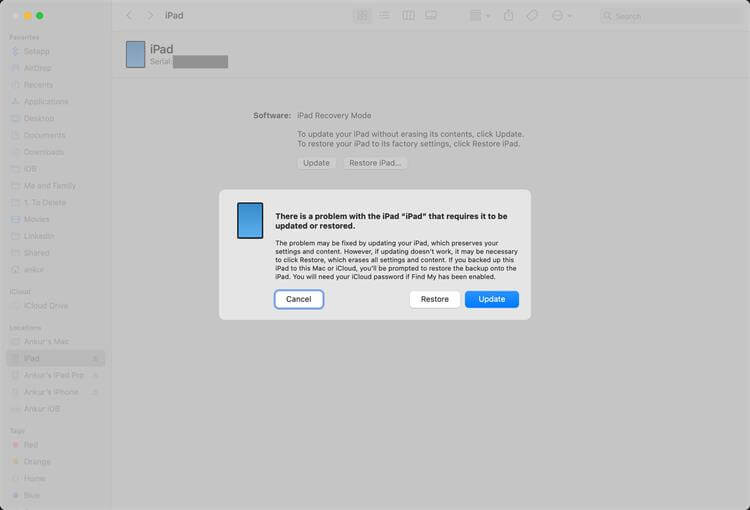Open the Action ellipsis dropdown menu

click(x=562, y=16)
